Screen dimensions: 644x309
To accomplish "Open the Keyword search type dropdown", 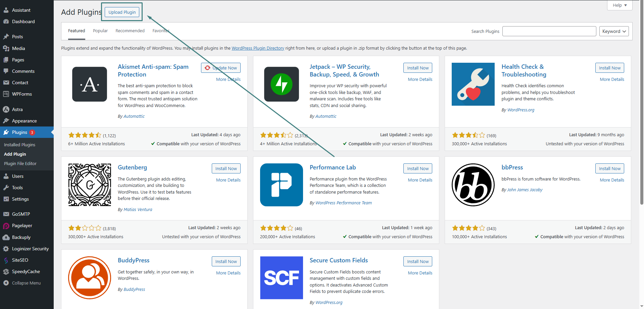I will tap(614, 31).
